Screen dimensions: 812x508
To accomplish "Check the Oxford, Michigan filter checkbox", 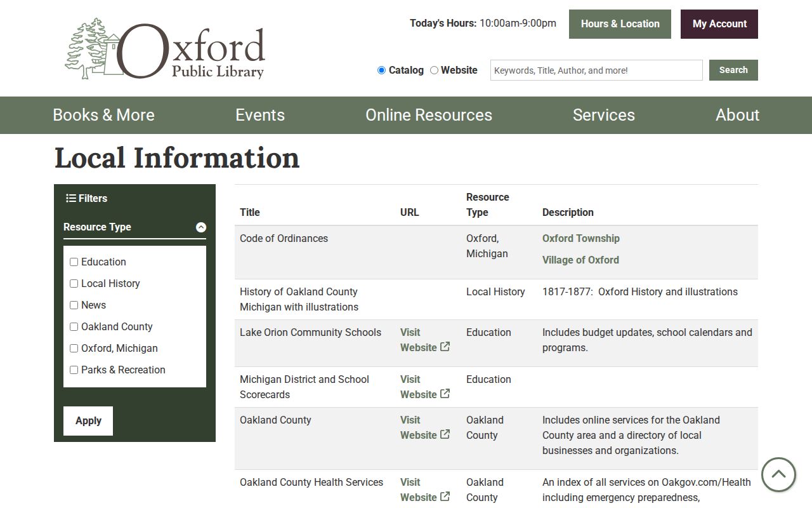I will (x=74, y=349).
